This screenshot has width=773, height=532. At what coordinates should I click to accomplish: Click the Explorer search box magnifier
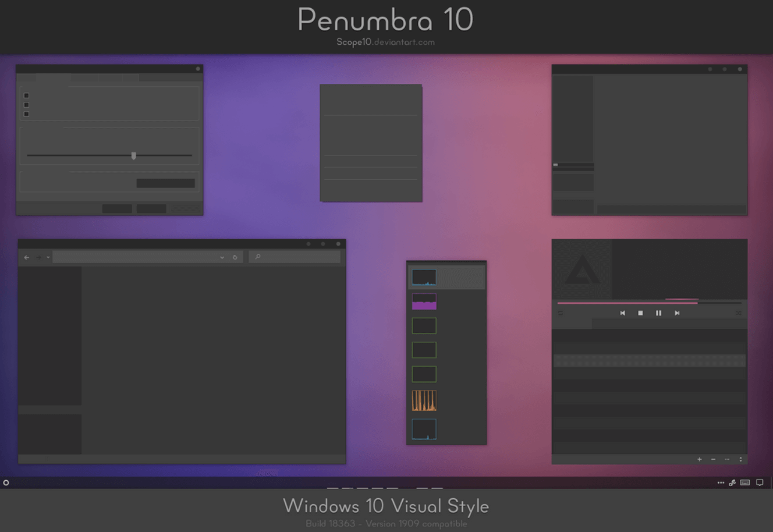[258, 257]
